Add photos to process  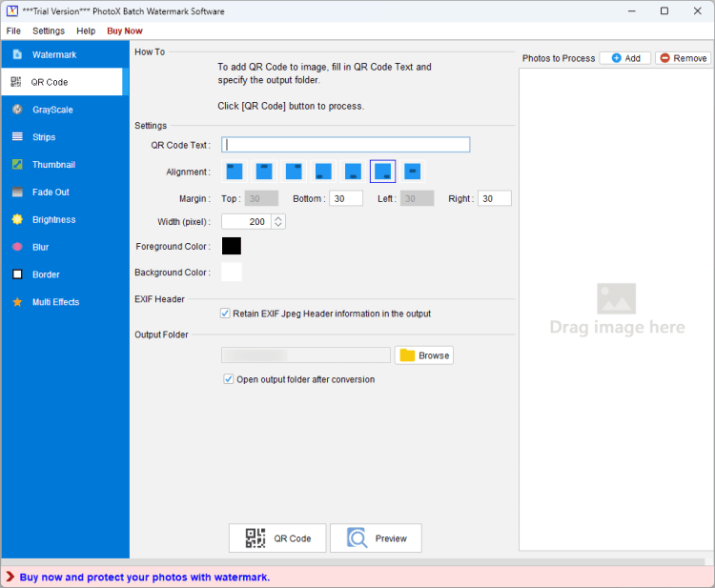click(x=625, y=58)
